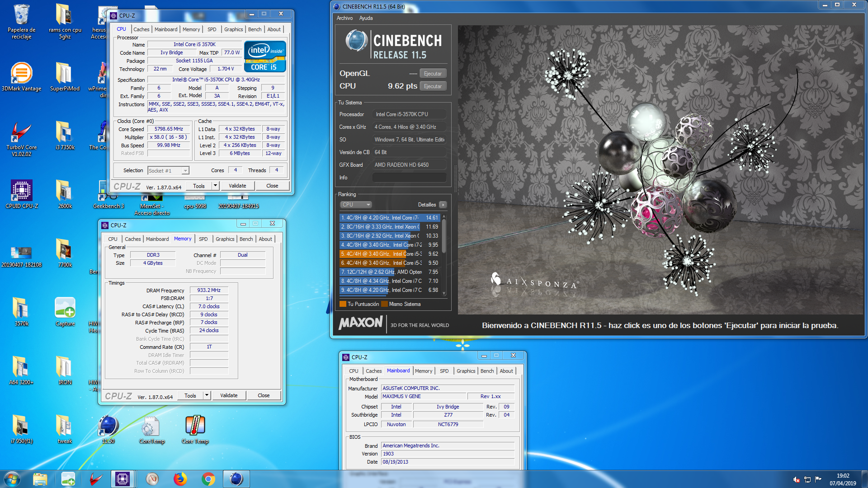Launch CPUID CPU-Z desktop shortcut
Viewport: 868px width, 488px height.
21,194
